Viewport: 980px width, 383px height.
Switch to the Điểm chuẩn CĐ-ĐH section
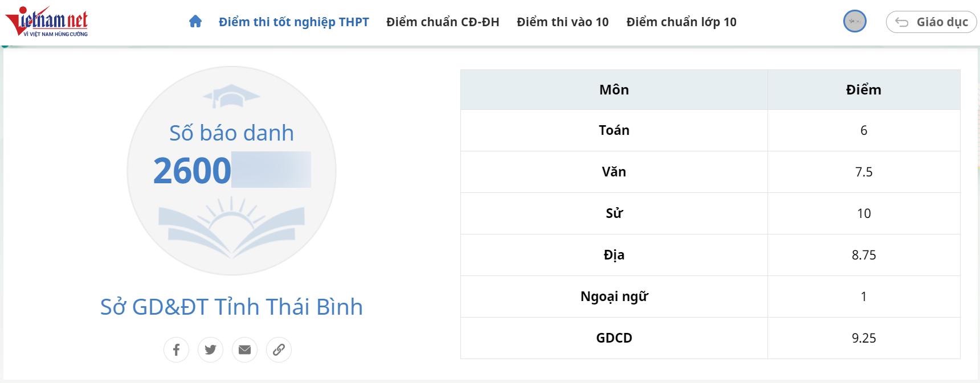click(443, 22)
